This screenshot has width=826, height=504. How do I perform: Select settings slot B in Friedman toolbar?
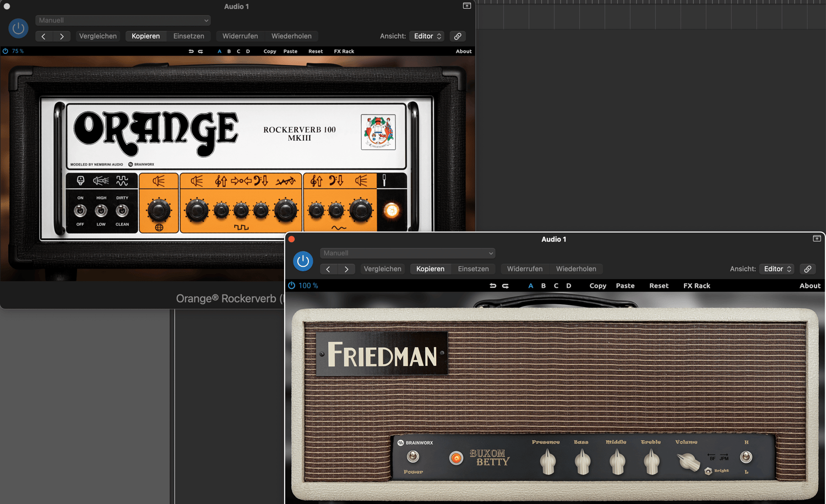pyautogui.click(x=544, y=286)
